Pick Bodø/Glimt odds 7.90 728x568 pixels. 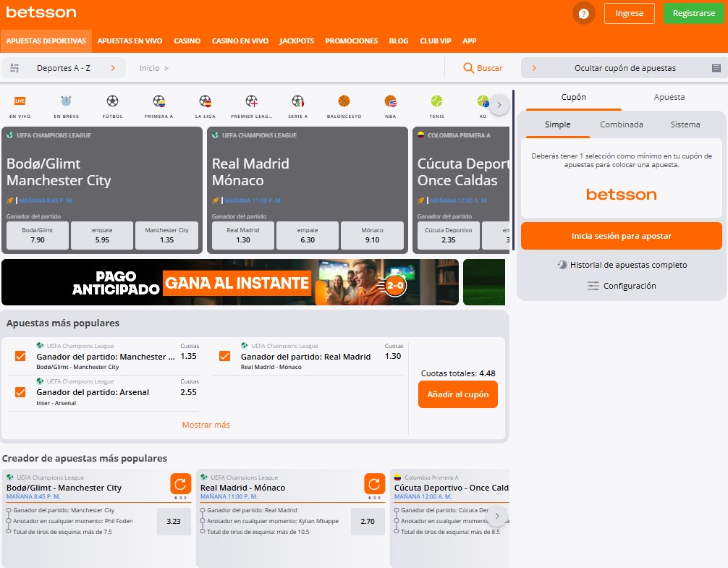click(x=38, y=235)
